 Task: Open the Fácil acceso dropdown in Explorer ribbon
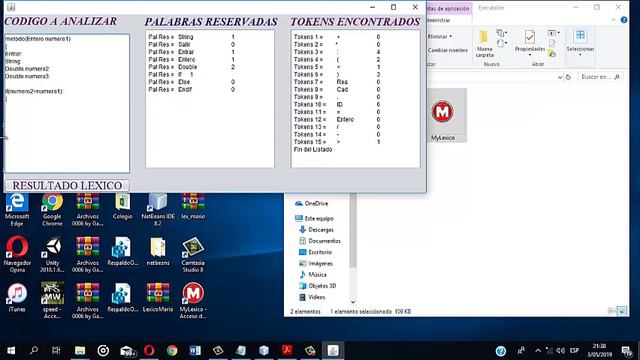[502, 43]
